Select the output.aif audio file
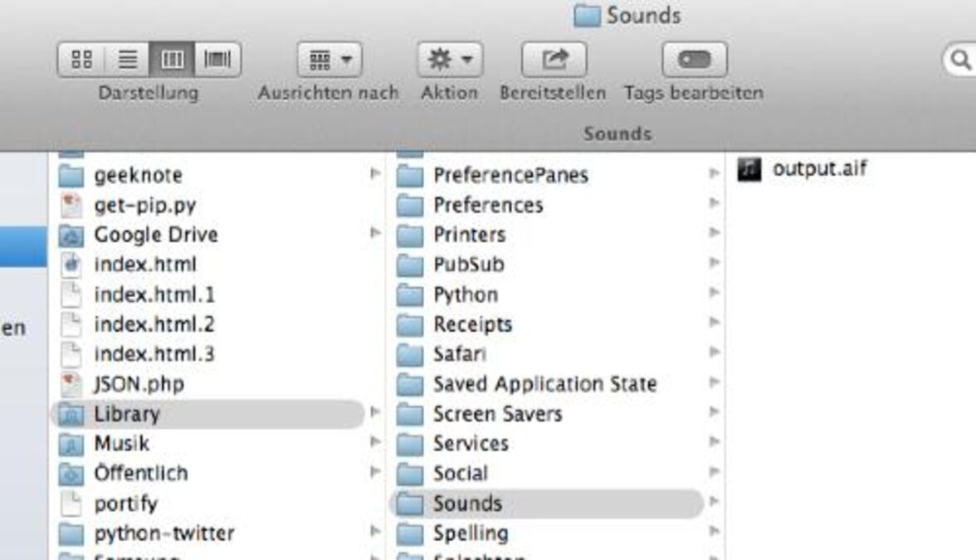The height and width of the screenshot is (560, 976). pos(819,169)
